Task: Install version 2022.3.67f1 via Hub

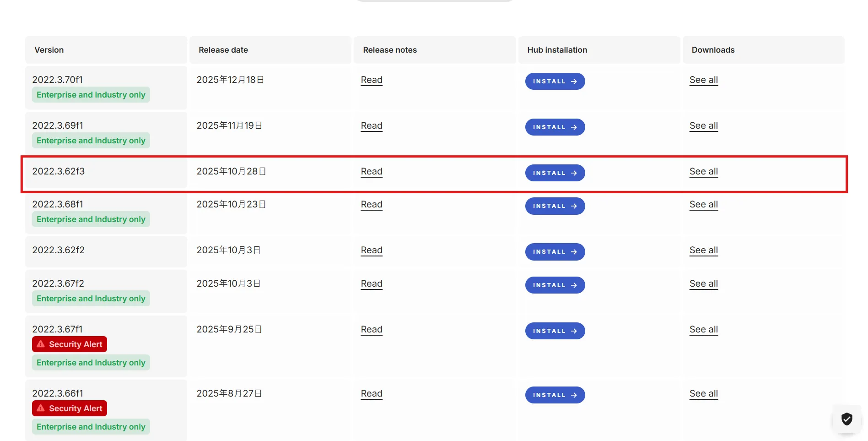Action: tap(555, 331)
